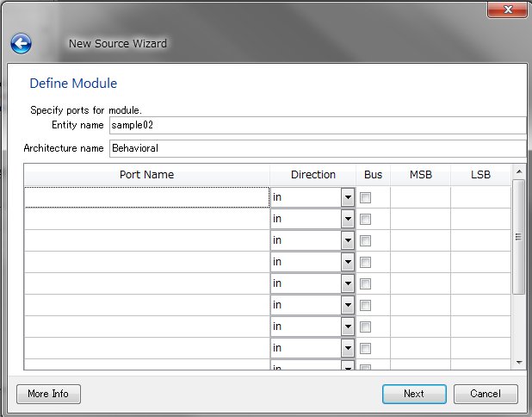
Task: Click the first Port Name cell
Action: tap(146, 197)
